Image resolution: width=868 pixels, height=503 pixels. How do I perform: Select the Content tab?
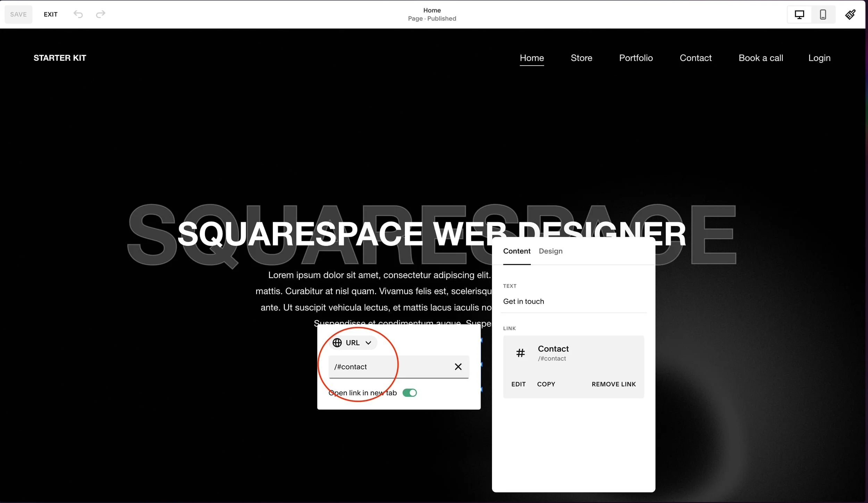click(516, 251)
